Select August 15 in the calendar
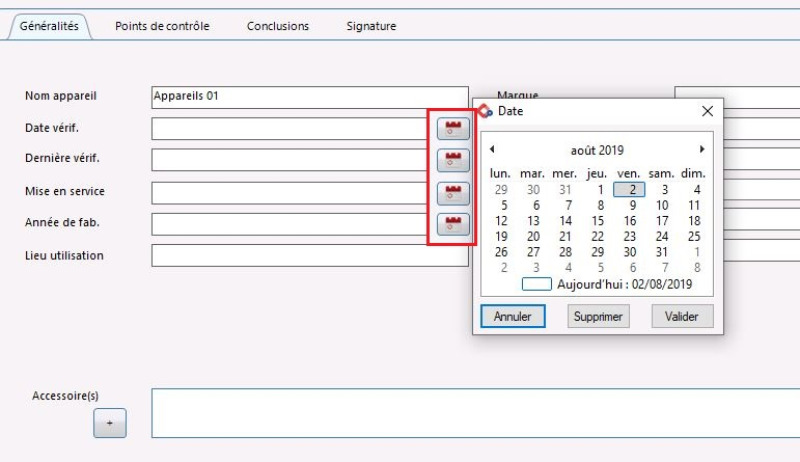This screenshot has width=800, height=462. (x=598, y=221)
